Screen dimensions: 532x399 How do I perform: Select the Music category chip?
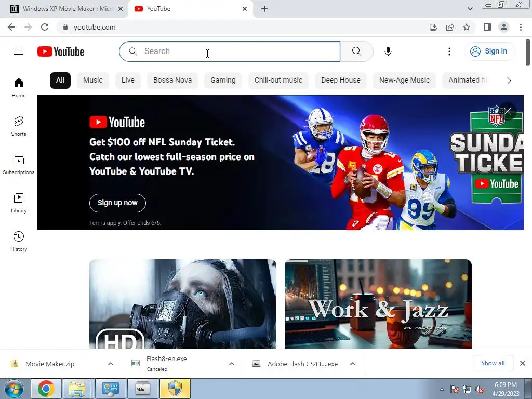[x=92, y=81]
